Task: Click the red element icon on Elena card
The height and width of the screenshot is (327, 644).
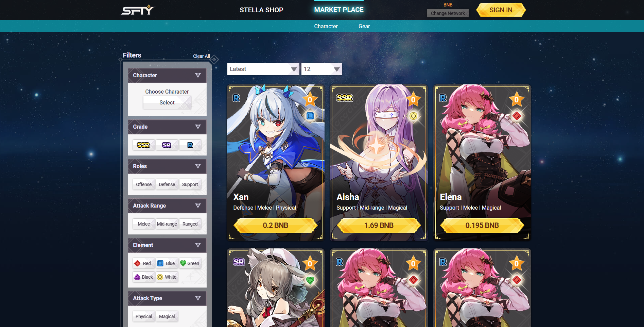Action: pos(517,116)
